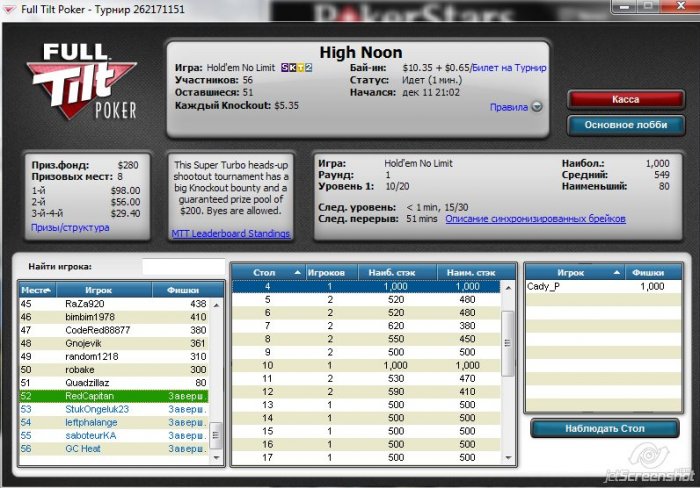Screen dimensions: 700x488
Task: Select player random1218 row
Action: click(x=113, y=357)
